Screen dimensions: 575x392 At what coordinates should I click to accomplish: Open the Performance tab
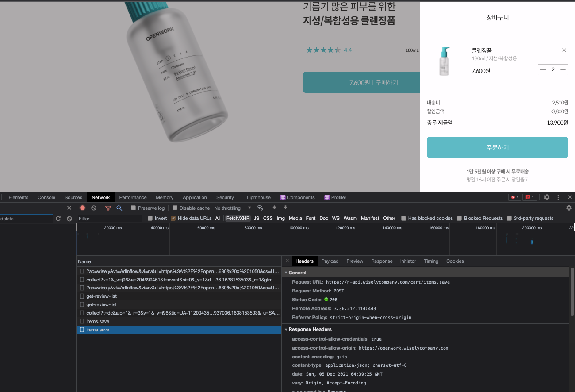(x=133, y=197)
